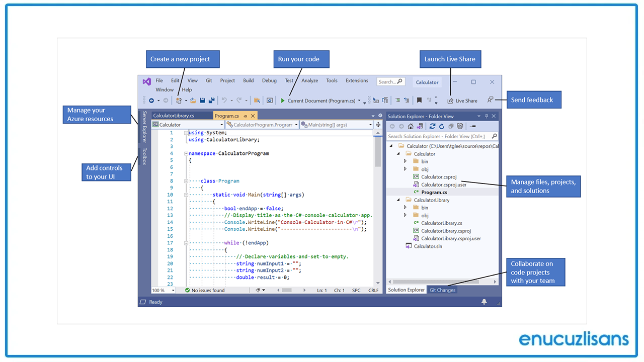The height and width of the screenshot is (362, 644).
Task: Collapse the CalculatorLibrary folder node
Action: tap(398, 200)
